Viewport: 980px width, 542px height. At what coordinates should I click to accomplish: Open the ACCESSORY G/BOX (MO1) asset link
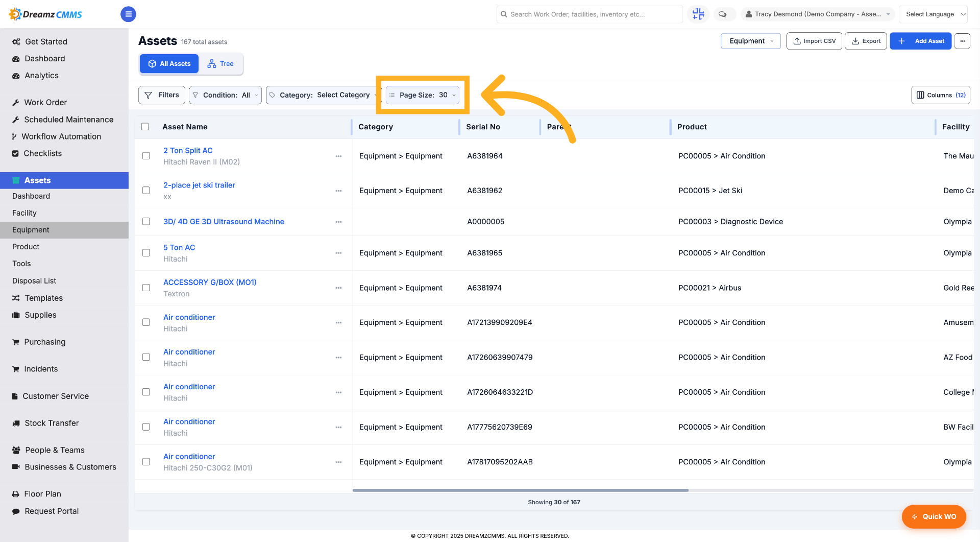point(210,282)
